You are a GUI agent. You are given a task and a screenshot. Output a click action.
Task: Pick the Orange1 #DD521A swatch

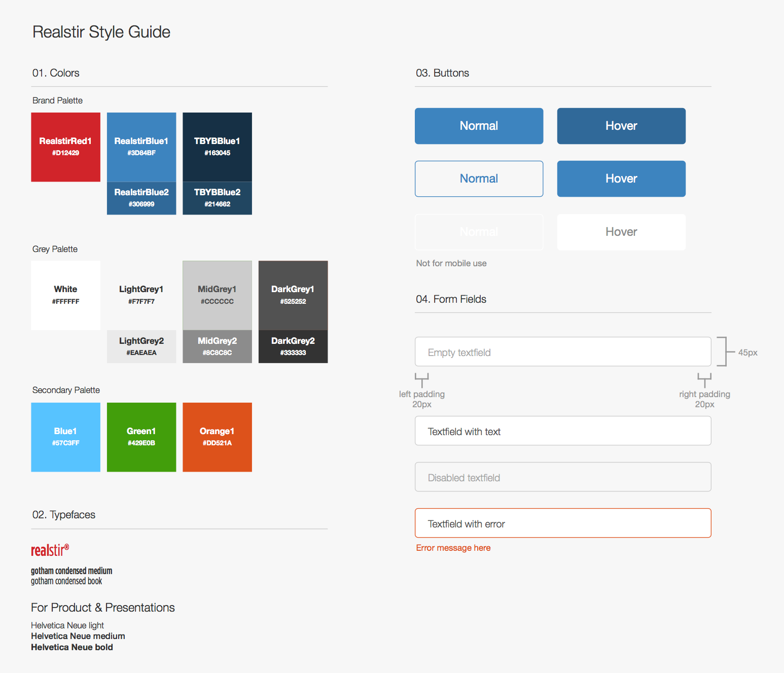(217, 437)
